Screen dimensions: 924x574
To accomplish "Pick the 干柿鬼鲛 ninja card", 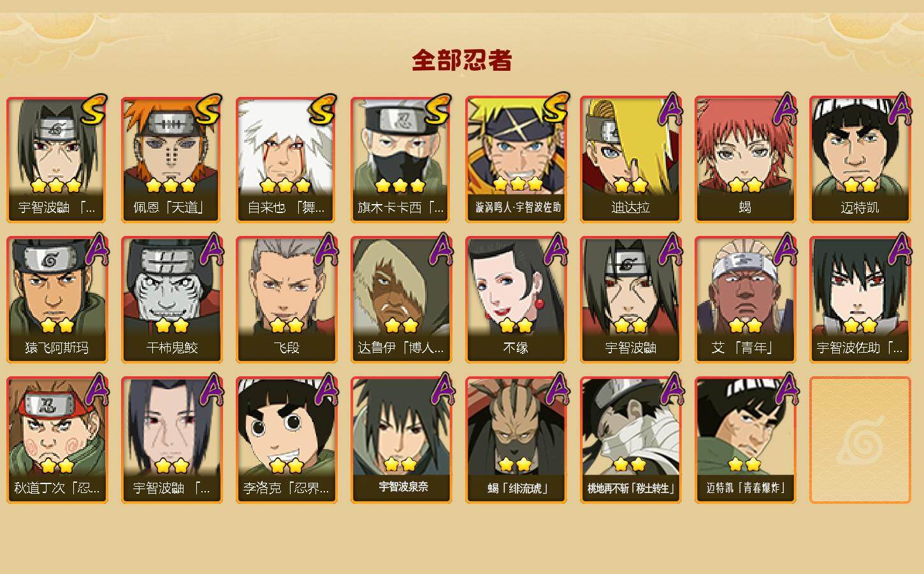I will (172, 300).
